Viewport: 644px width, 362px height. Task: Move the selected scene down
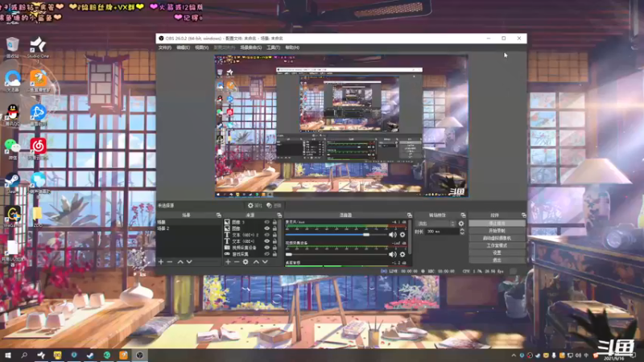coord(189,262)
